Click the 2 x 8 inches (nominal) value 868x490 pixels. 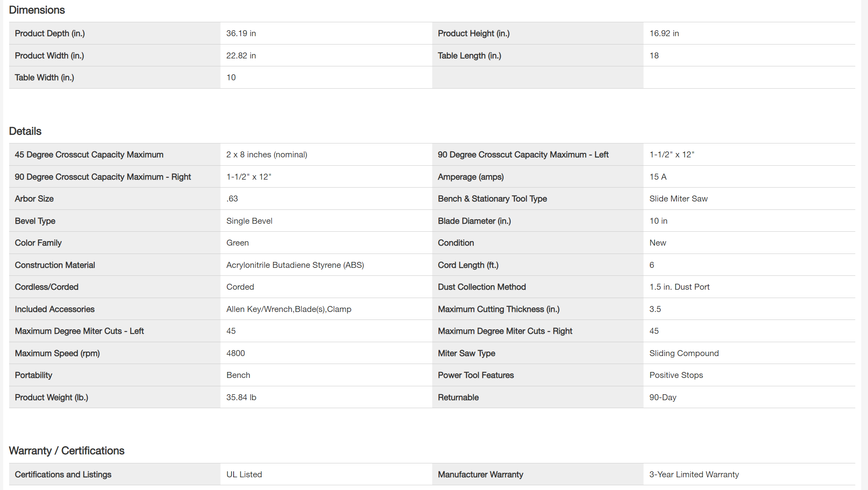[x=267, y=155]
